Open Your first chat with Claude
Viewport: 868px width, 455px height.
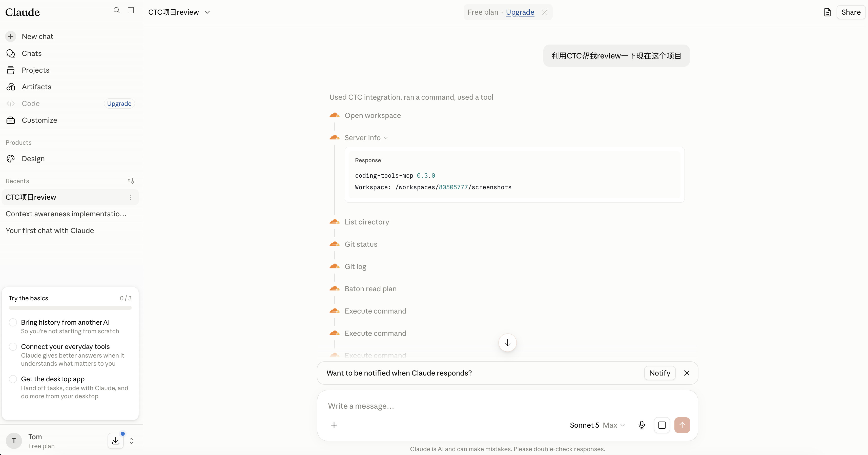point(70,231)
